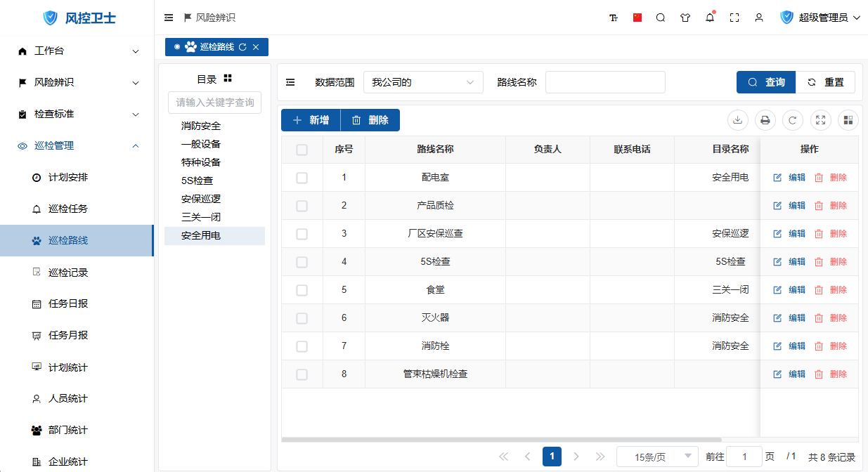Open the theme shirt icon in header
The width and height of the screenshot is (868, 472).
click(685, 18)
